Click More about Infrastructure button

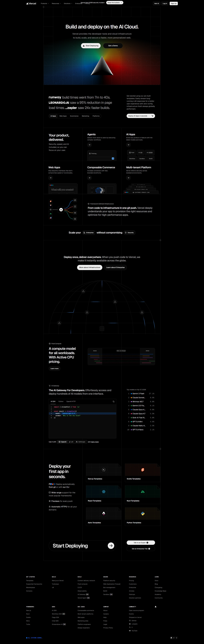pyautogui.click(x=90, y=267)
